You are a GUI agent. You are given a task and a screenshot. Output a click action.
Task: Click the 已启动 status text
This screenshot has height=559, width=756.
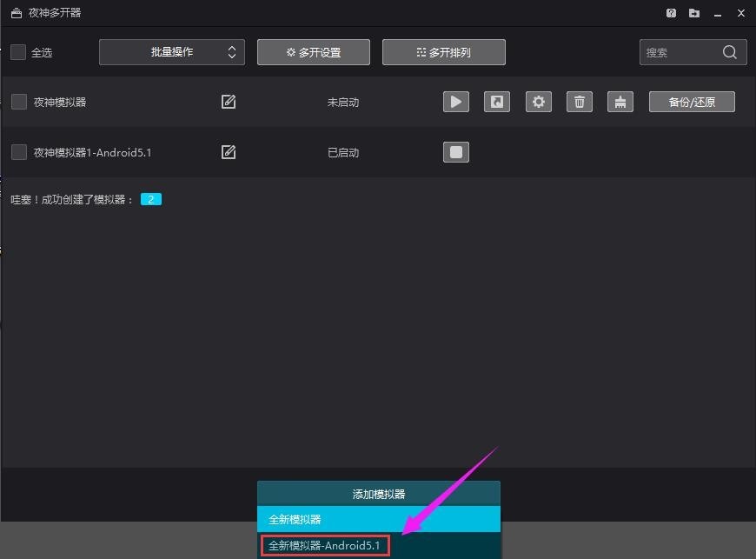tap(342, 152)
